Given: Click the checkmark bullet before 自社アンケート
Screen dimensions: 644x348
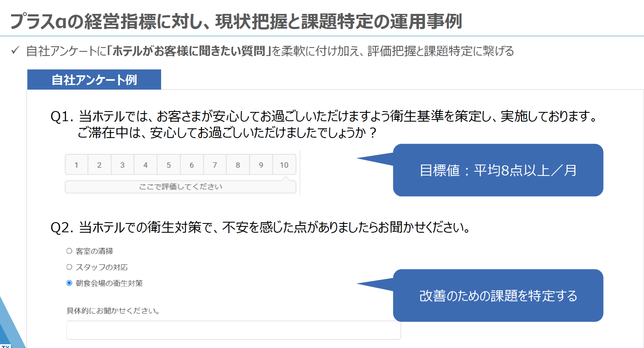Looking at the screenshot, I should [15, 50].
